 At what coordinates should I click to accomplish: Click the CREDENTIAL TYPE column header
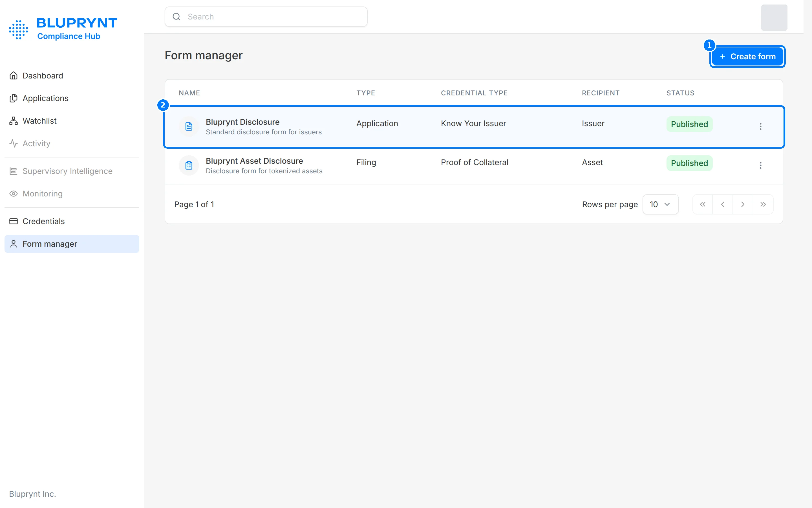[474, 93]
